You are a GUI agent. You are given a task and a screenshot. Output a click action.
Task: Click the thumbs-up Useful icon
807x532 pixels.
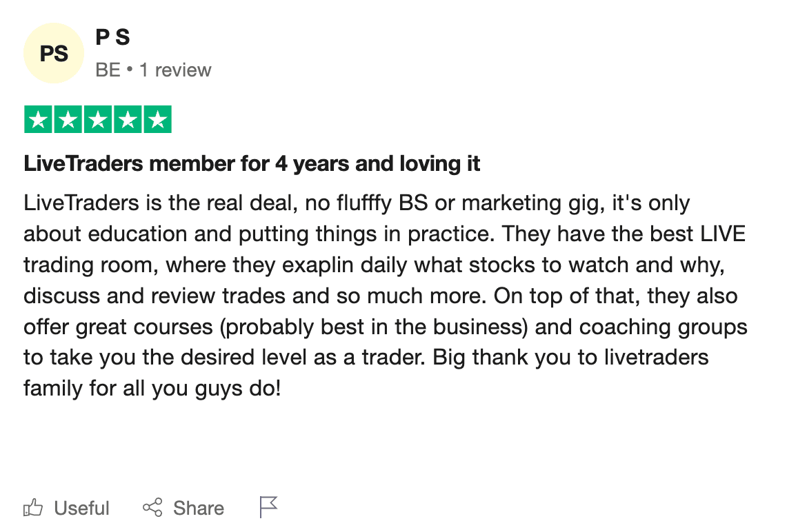click(33, 508)
